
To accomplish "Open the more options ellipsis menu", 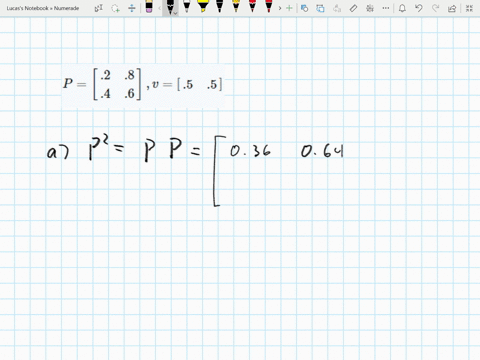I will (x=386, y=8).
